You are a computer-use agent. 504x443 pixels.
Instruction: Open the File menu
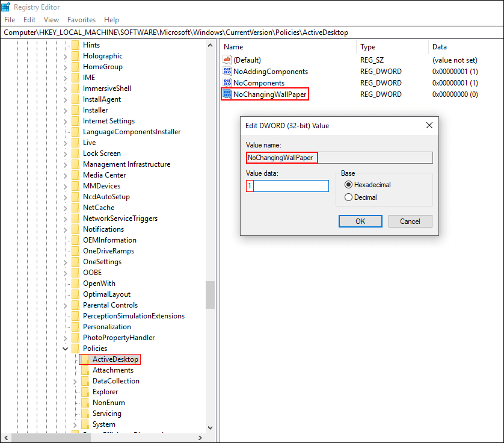pyautogui.click(x=10, y=20)
